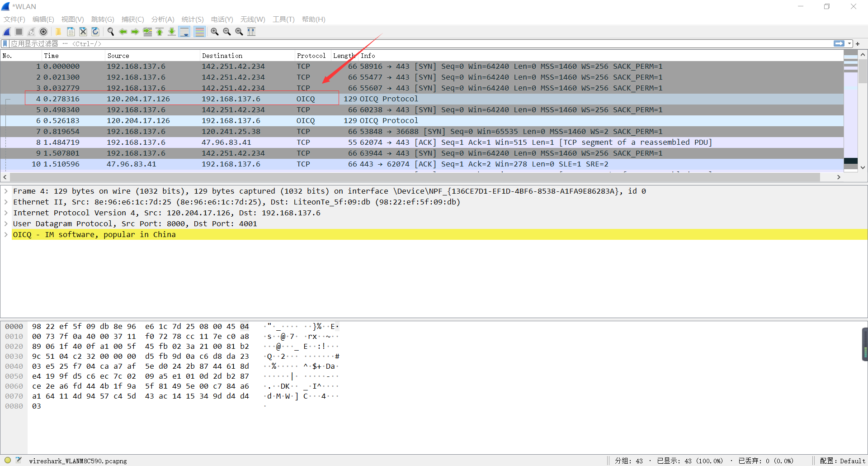Toggle packet list colorization

[x=199, y=32]
